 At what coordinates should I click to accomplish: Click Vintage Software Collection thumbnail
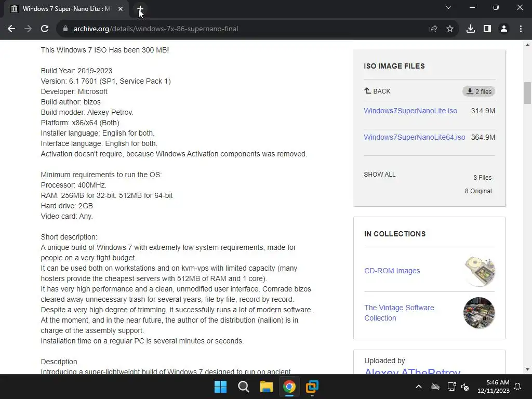coord(478,313)
